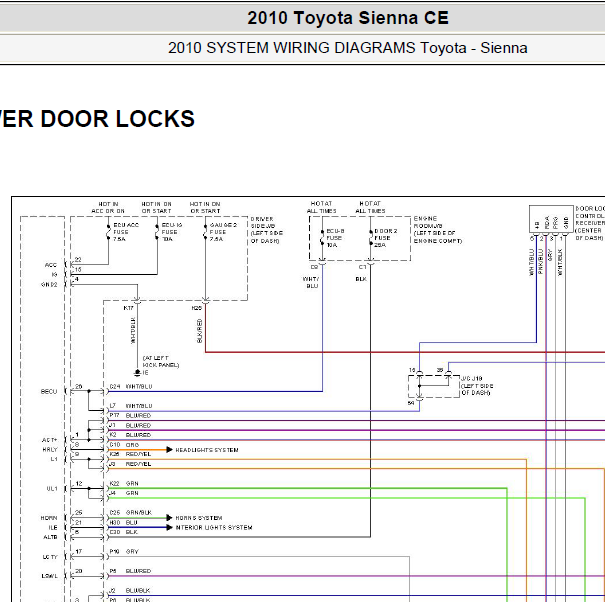Viewport: 605px width, 602px height.
Task: Click the 'J/C J18 (LEFT SIDE OF DASH)' label
Action: pyautogui.click(x=477, y=386)
